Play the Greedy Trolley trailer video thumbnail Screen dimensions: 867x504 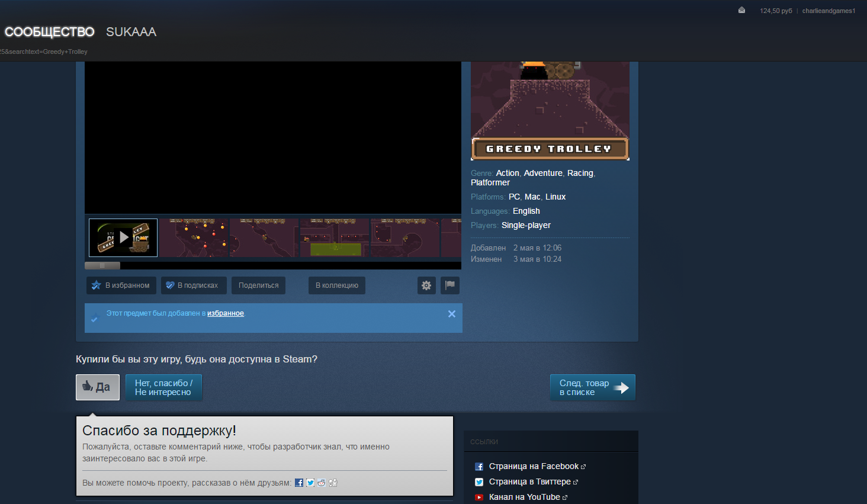click(x=123, y=237)
